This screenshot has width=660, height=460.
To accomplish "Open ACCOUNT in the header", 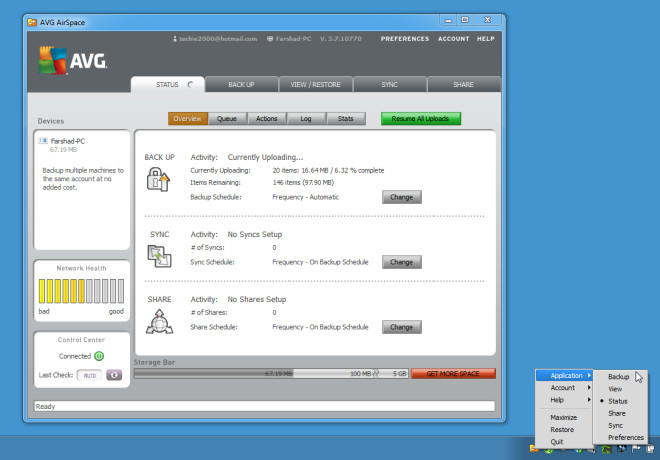I will click(x=453, y=39).
